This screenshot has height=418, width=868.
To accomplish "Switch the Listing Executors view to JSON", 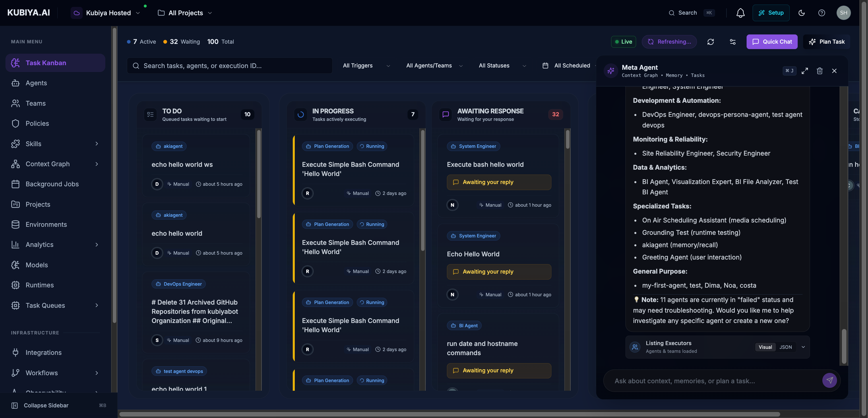I will tap(786, 347).
